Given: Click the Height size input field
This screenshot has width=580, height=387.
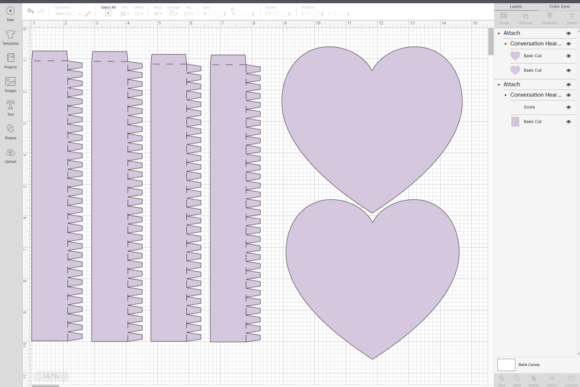Looking at the screenshot, I should pos(245,14).
